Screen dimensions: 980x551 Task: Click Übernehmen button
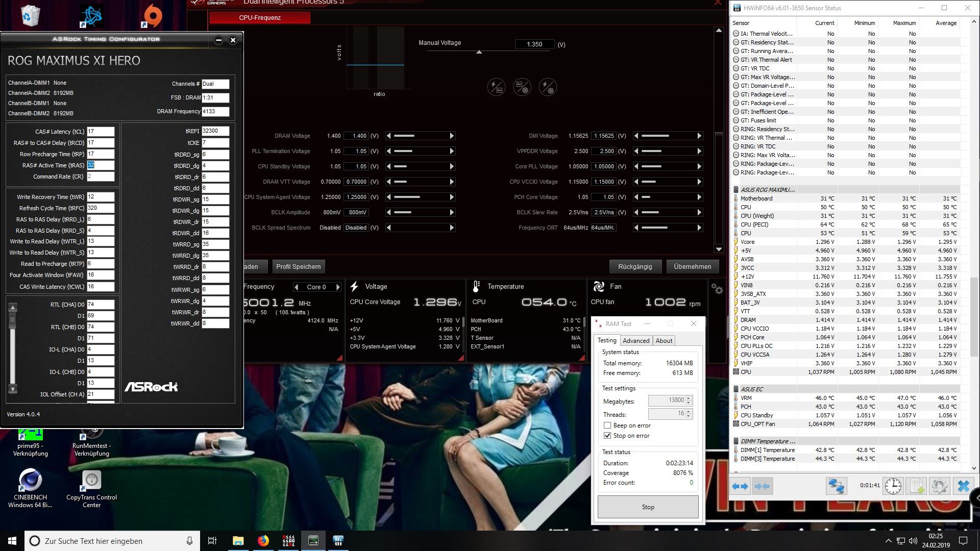[692, 266]
